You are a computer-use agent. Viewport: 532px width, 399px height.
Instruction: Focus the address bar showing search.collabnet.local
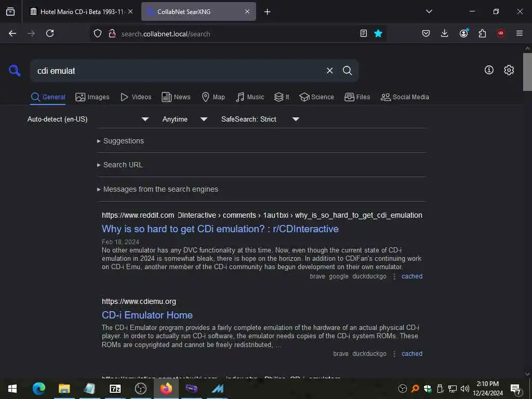coord(237,34)
